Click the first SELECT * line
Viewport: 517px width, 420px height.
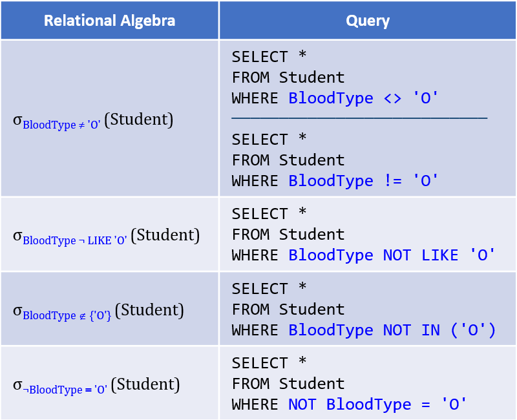click(x=269, y=56)
